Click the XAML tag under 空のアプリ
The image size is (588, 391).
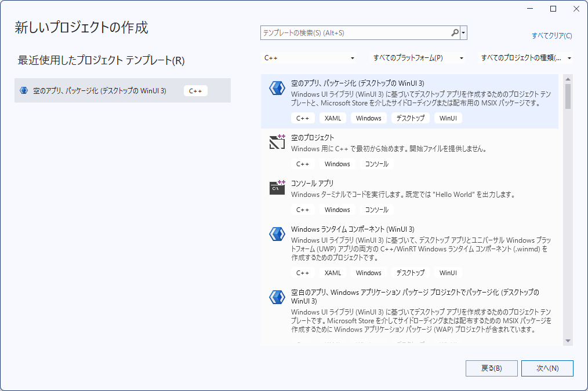(332, 118)
